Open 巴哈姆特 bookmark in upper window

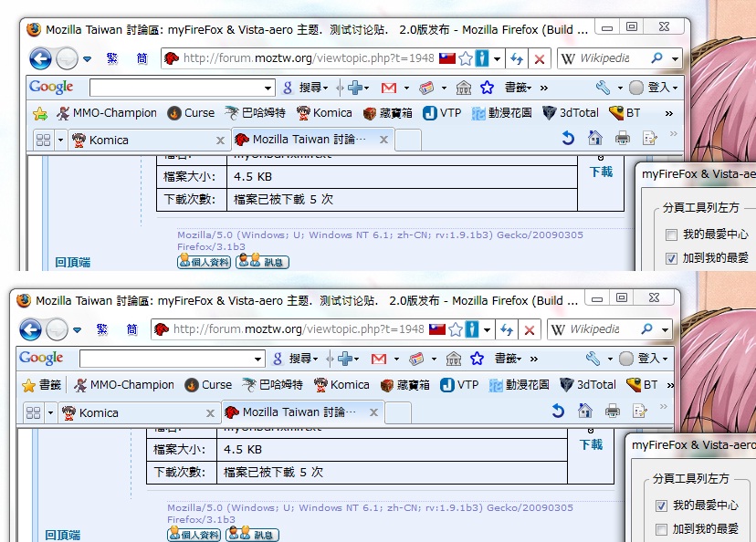pos(255,113)
